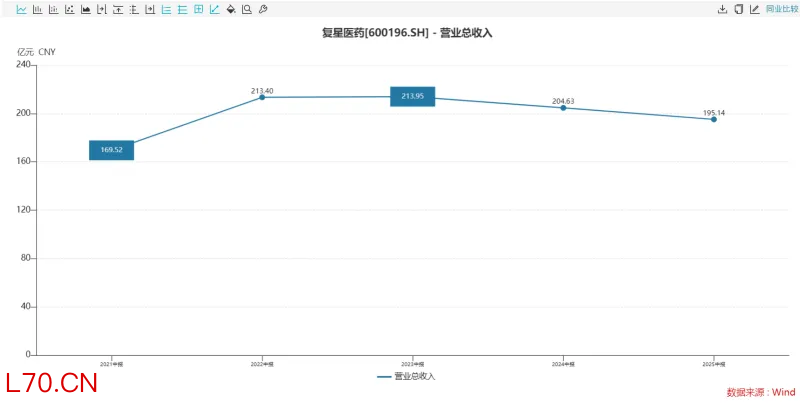Click the highlighted 213.95 data label
The image size is (800, 403).
(413, 96)
